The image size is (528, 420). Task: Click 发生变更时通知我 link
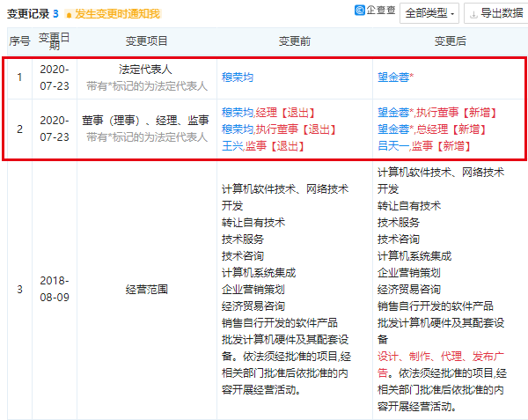tap(117, 14)
